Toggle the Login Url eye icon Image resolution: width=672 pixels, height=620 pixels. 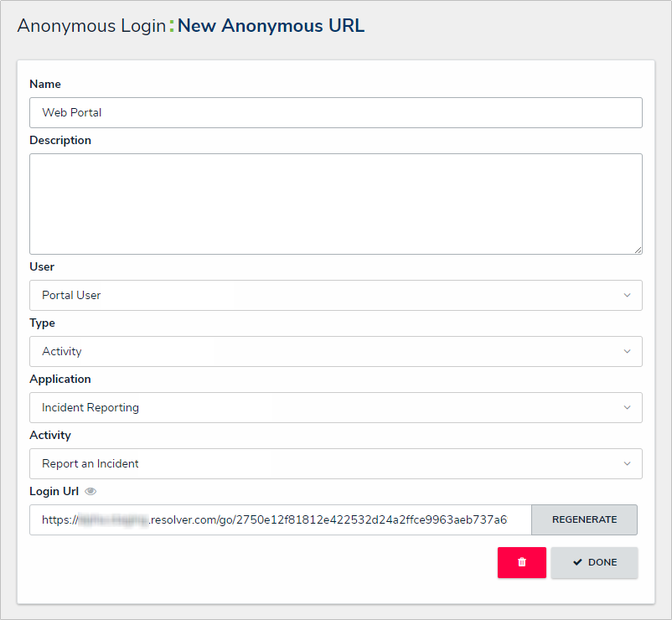click(90, 492)
